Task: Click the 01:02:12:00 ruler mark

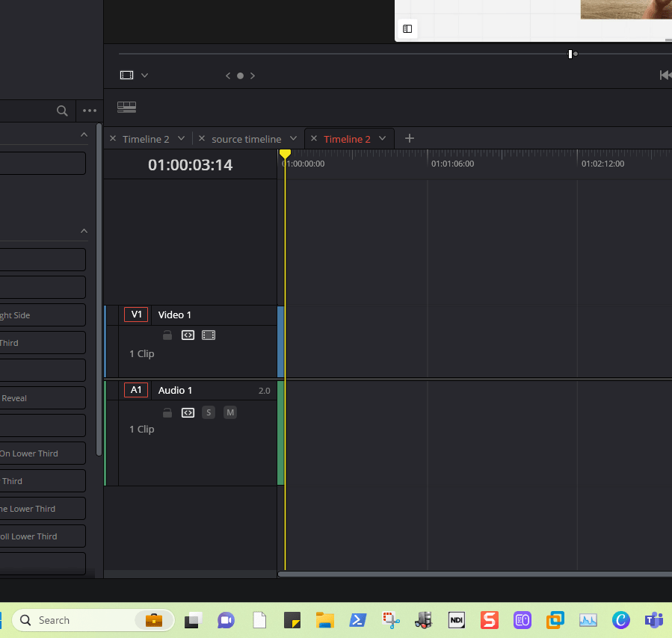Action: 602,164
